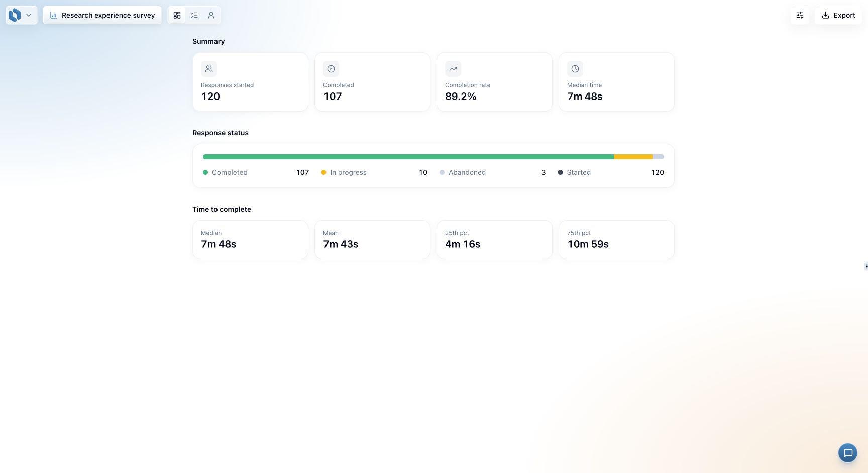Select the yellow In progress legend dot

tap(323, 172)
